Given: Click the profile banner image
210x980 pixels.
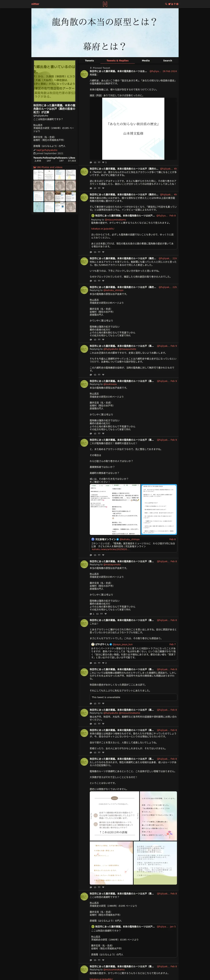Looking at the screenshot, I should pos(105,33).
